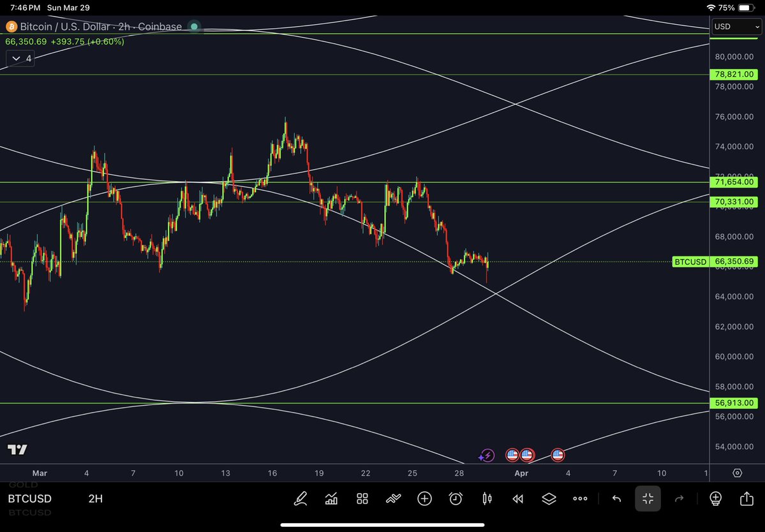Viewport: 765px width, 532px height.
Task: Create an alert with the alarm clock icon
Action: (456, 498)
